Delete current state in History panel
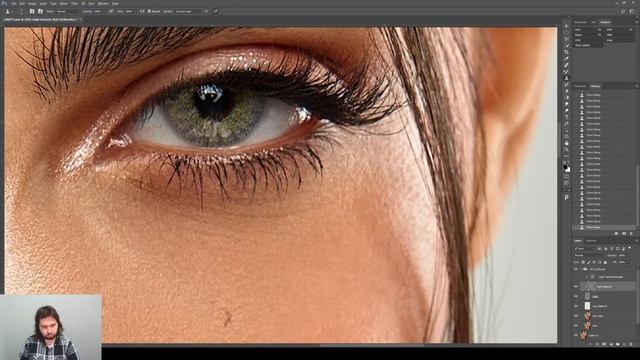Image resolution: width=640 pixels, height=360 pixels. 631,233
